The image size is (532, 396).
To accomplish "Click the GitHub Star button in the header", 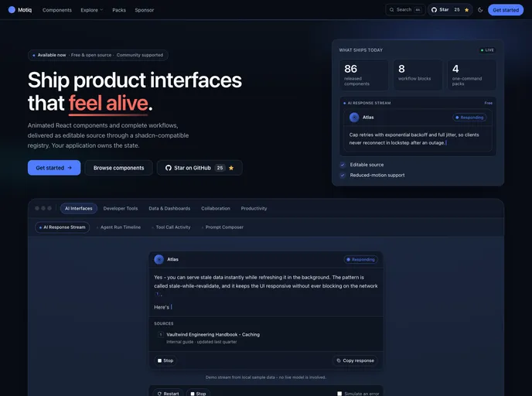I will (x=450, y=10).
